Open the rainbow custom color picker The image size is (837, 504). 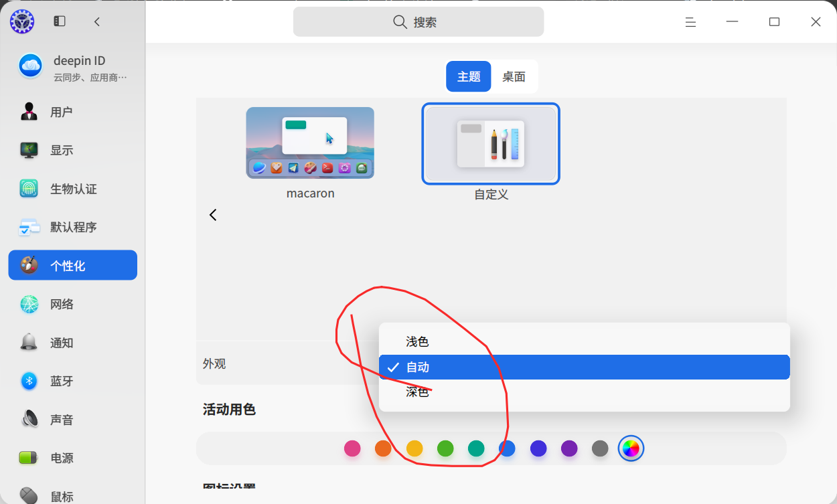pyautogui.click(x=631, y=448)
